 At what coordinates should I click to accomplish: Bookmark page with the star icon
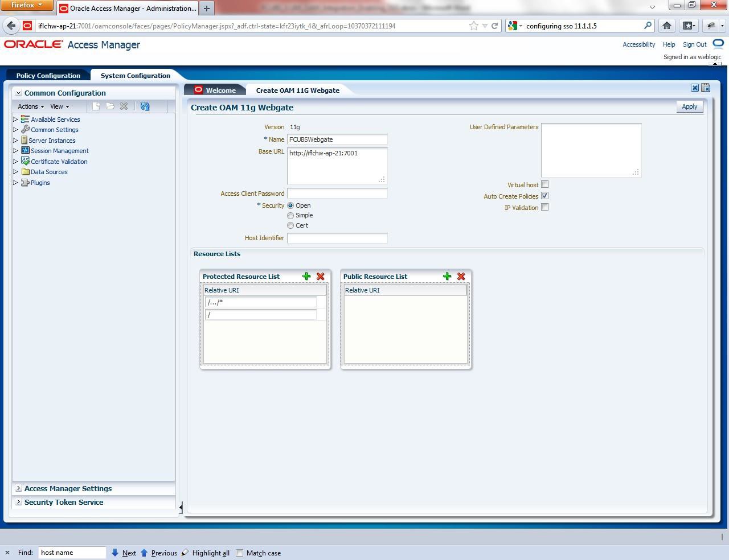click(473, 26)
